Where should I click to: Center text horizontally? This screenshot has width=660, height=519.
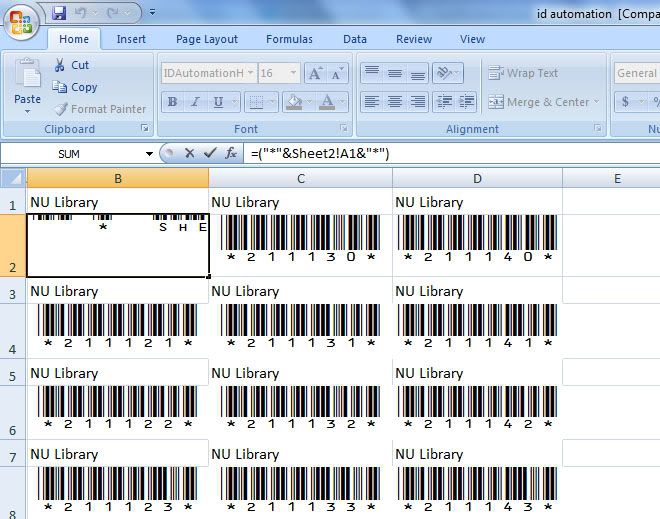click(395, 102)
